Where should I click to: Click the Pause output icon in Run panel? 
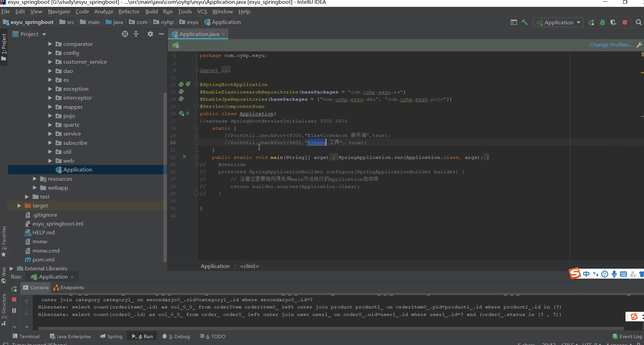point(14,310)
